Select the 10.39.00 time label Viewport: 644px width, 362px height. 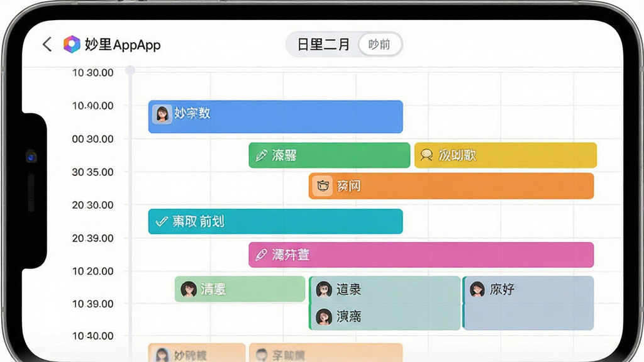pos(93,304)
